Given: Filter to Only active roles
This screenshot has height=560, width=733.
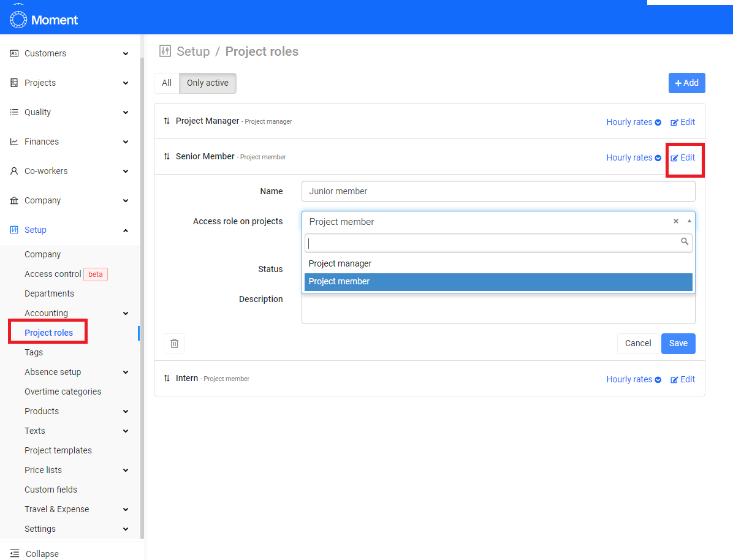Looking at the screenshot, I should [208, 83].
